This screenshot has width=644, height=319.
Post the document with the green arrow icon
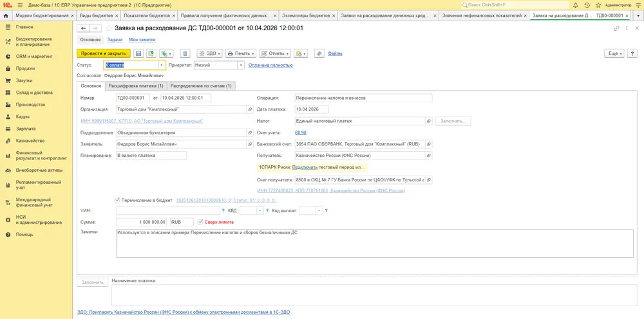(x=151, y=53)
